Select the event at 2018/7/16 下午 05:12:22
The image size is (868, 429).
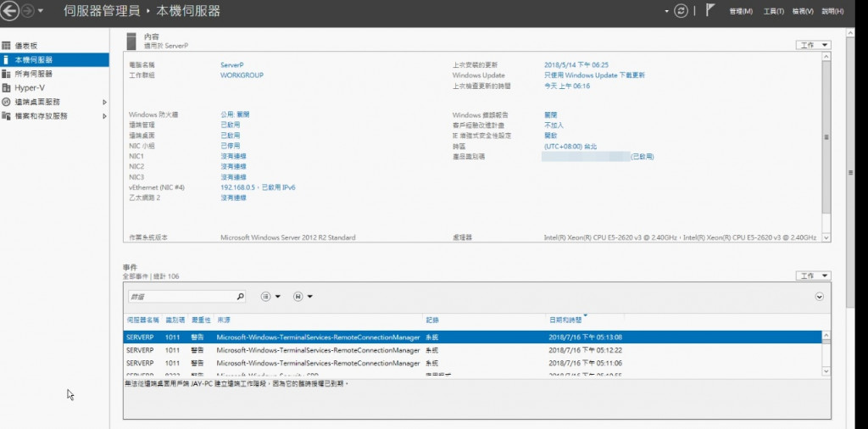click(x=472, y=350)
